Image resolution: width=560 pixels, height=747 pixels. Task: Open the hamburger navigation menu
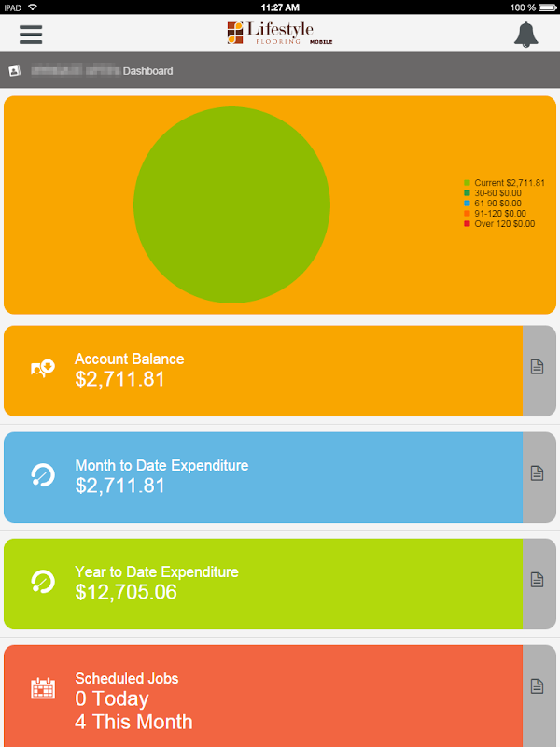[31, 34]
